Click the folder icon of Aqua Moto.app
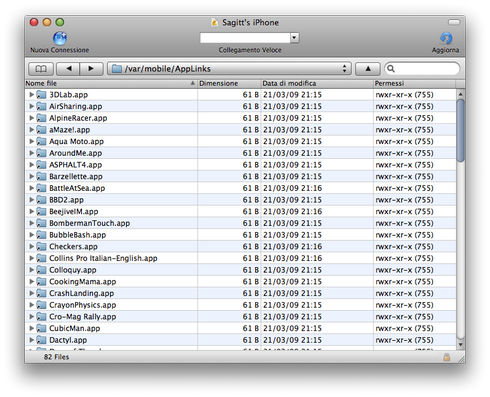This screenshot has height=397, width=490. (41, 141)
